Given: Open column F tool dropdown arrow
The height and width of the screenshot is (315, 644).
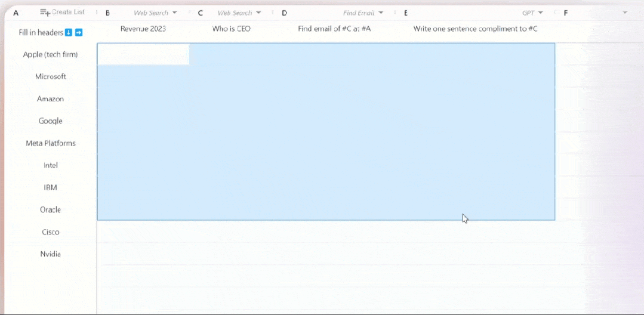Looking at the screenshot, I should [625, 13].
